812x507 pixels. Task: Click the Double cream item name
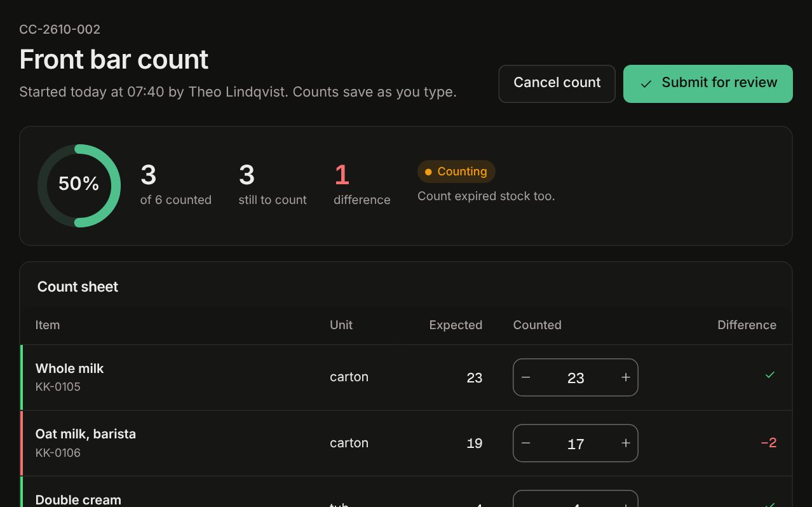click(x=78, y=500)
